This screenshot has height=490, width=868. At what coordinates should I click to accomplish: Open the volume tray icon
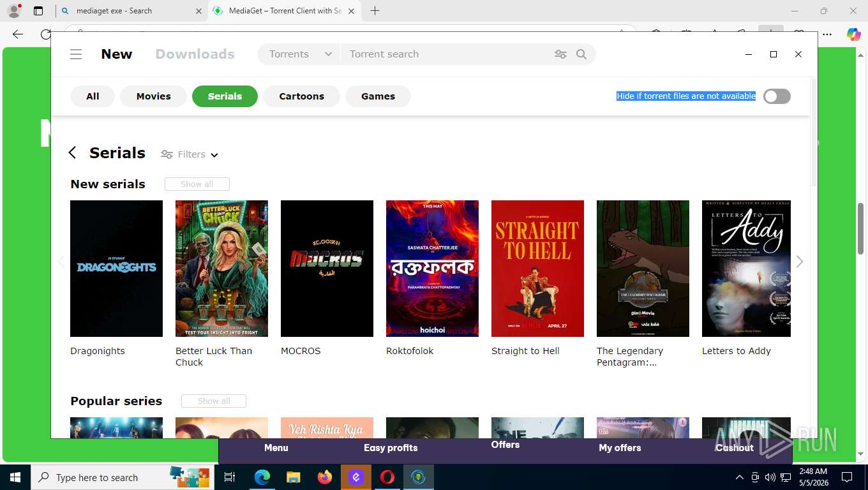pyautogui.click(x=770, y=477)
